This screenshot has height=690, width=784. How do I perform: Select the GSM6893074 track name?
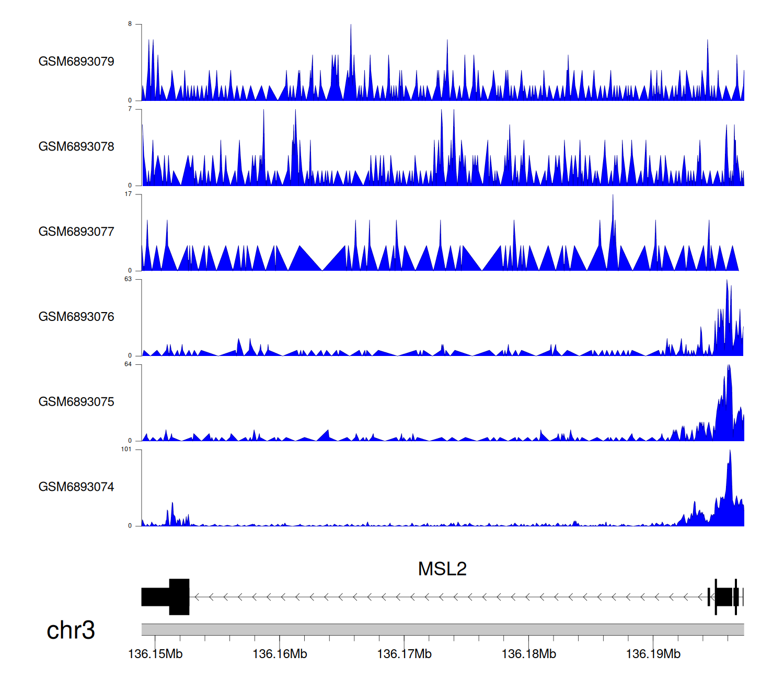click(76, 487)
